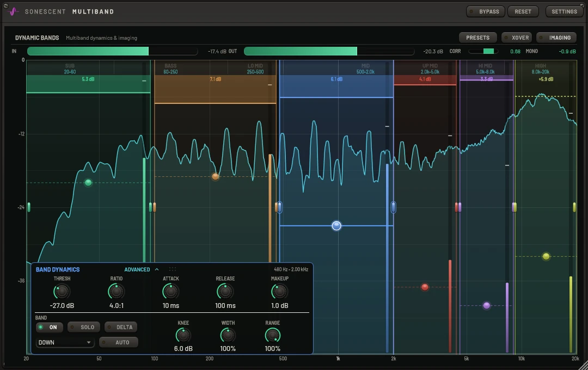The image size is (588, 370).
Task: Click the ATTACK knob
Action: coord(170,291)
